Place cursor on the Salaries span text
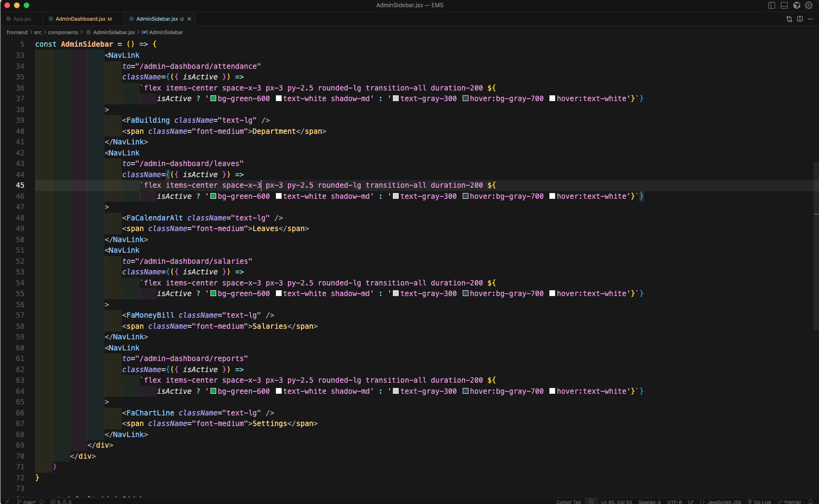819x504 pixels. (x=270, y=326)
